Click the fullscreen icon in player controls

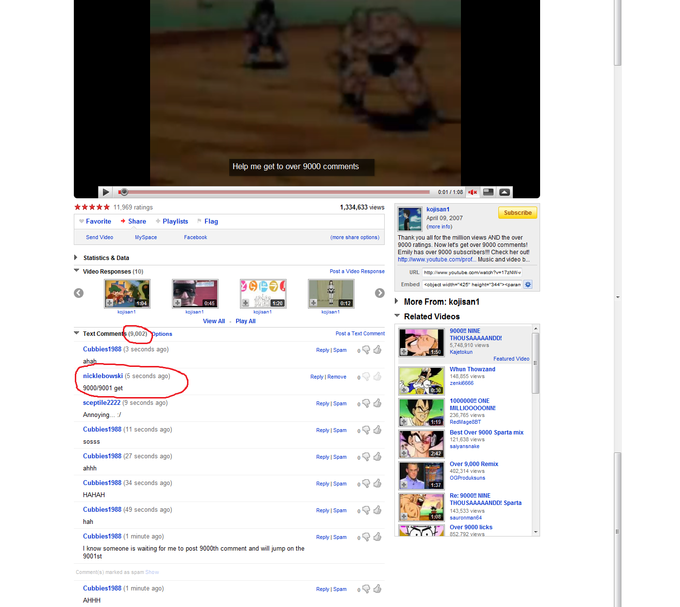504,192
